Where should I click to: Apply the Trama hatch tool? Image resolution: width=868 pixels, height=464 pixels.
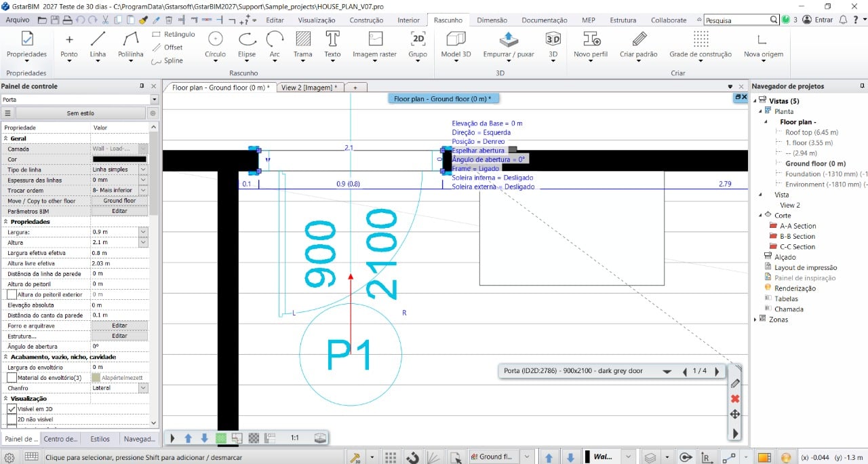(303, 46)
